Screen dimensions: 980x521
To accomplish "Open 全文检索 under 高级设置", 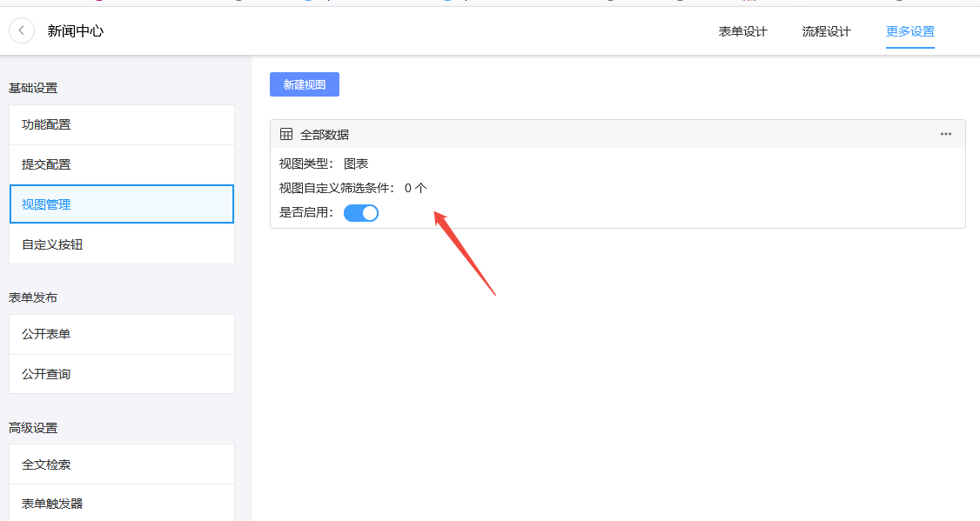I will (x=122, y=464).
